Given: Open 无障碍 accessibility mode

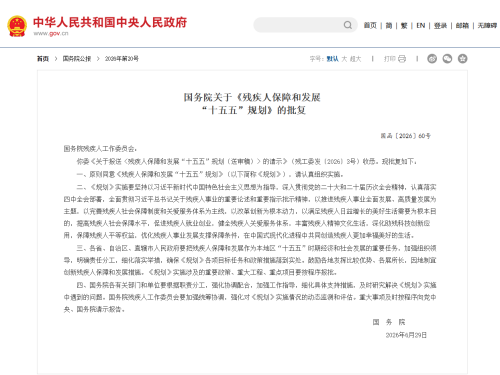Looking at the screenshot, I should point(487,26).
